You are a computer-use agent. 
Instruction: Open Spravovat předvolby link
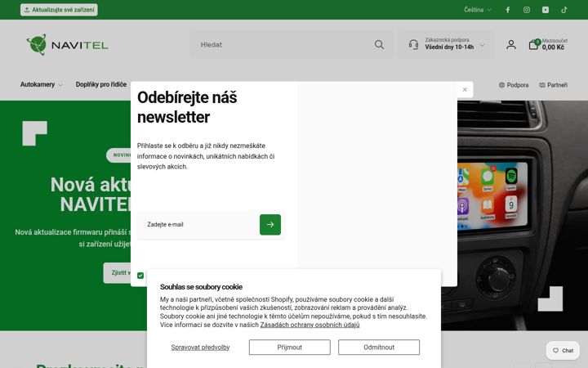pyautogui.click(x=200, y=348)
